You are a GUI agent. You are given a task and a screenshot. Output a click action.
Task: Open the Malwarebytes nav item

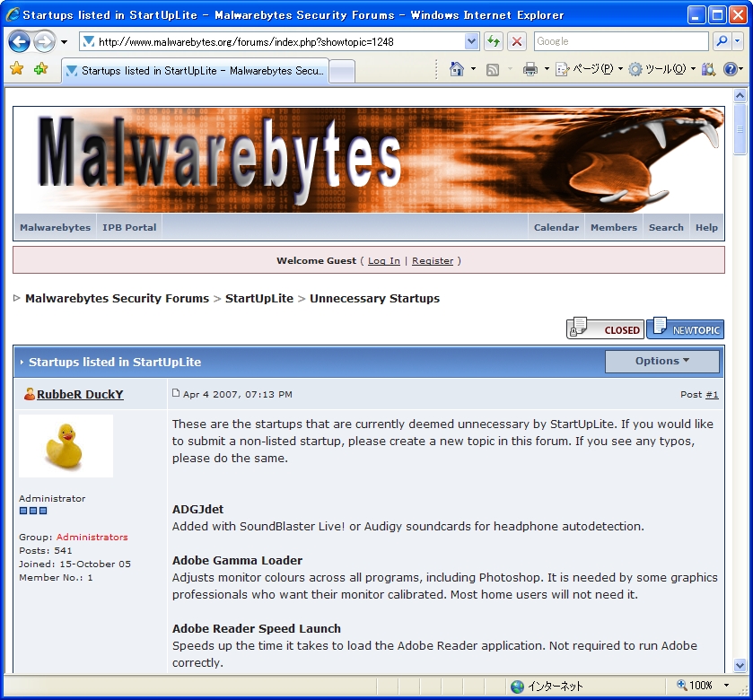click(x=56, y=228)
